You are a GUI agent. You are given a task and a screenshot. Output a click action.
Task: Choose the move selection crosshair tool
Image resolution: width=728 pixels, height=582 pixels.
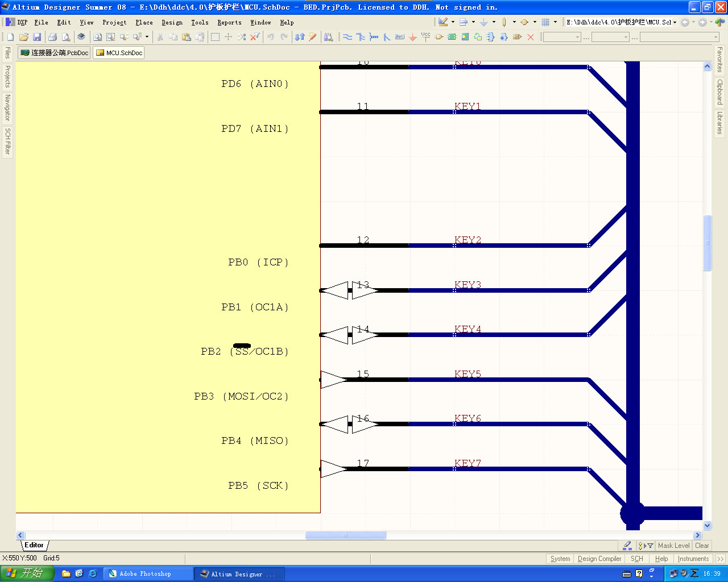pos(228,37)
